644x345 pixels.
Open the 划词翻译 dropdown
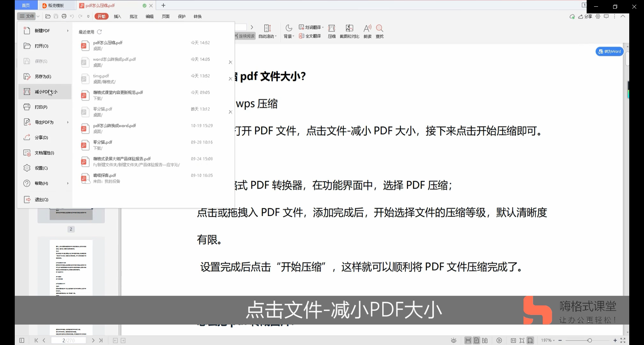tap(323, 27)
